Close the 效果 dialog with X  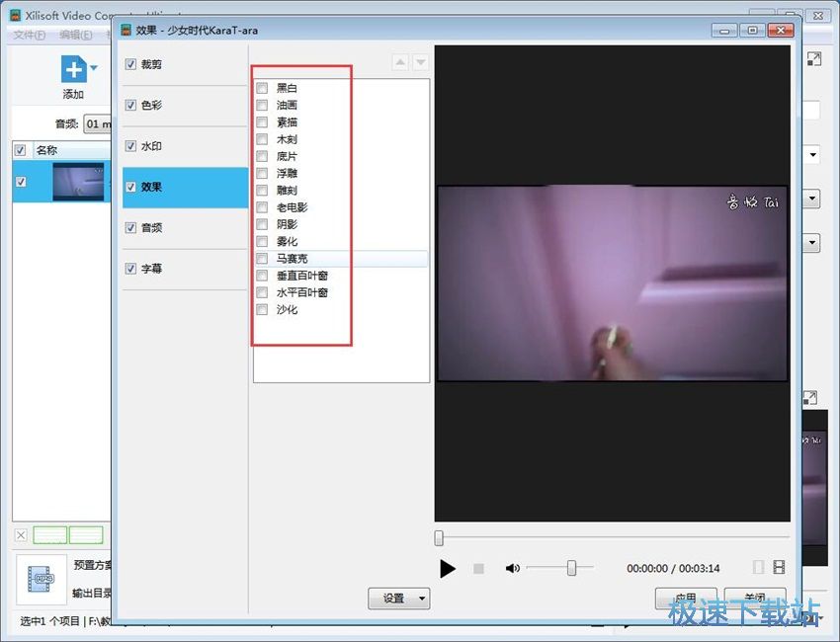click(781, 31)
